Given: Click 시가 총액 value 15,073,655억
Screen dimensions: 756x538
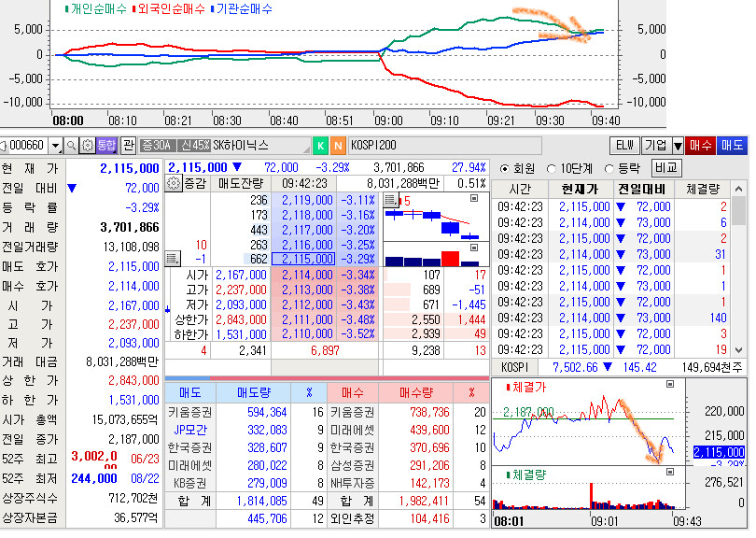Looking at the screenshot, I should coord(125,419).
